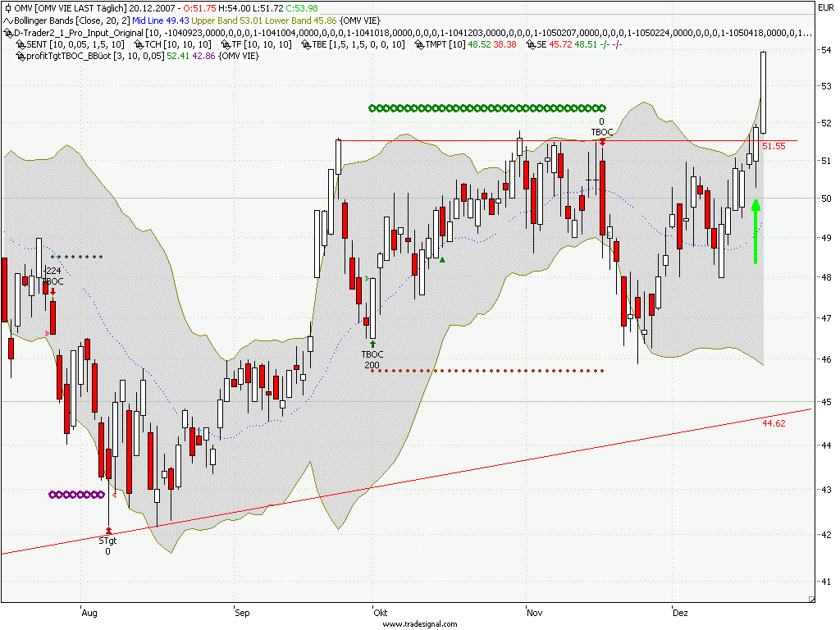Viewport: 840px width, 630px height.
Task: Click the 41 tick on the price axis
Action: pos(826,581)
